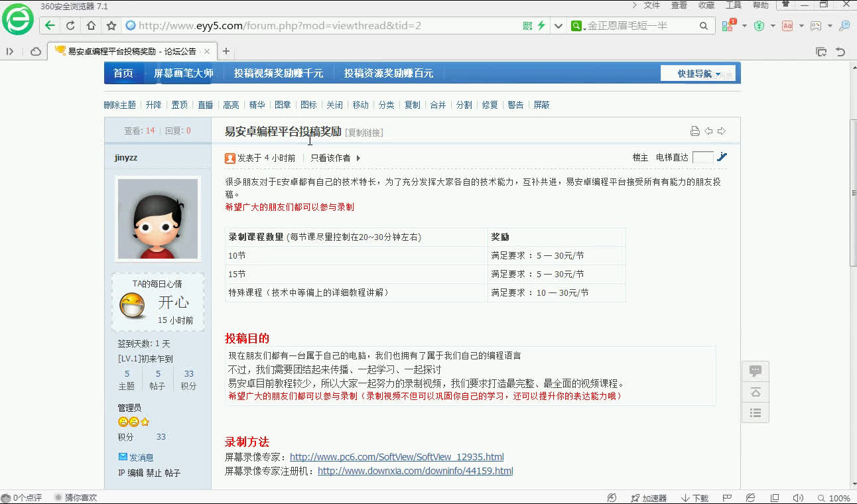Open the 收藏 menu

point(706,5)
